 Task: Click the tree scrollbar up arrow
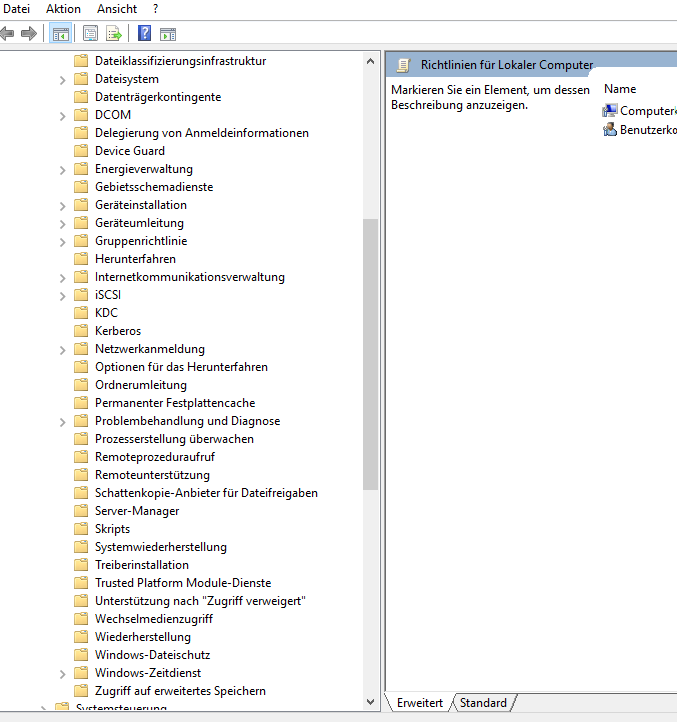pyautogui.click(x=370, y=61)
